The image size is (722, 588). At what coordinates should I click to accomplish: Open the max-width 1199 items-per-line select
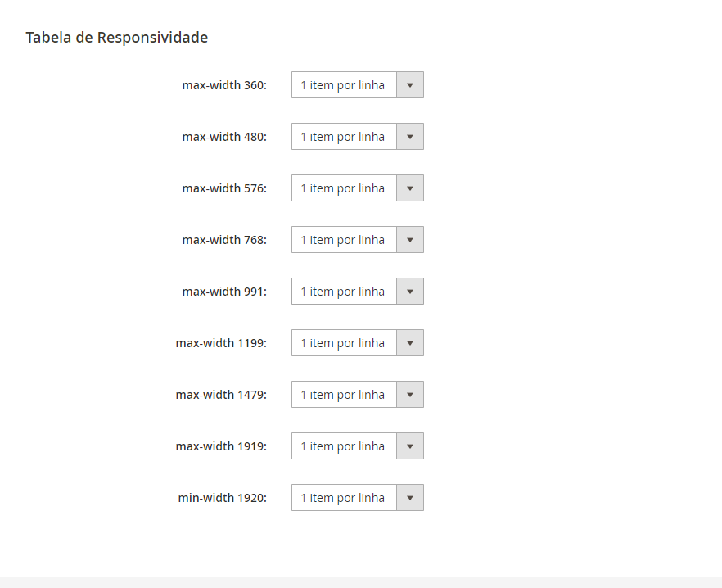(x=357, y=343)
